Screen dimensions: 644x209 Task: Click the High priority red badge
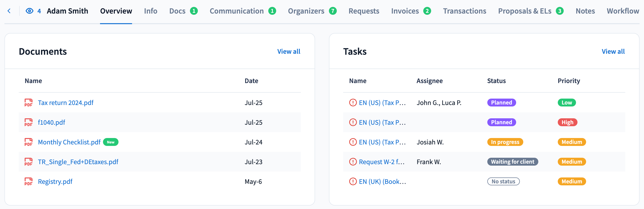tap(567, 122)
